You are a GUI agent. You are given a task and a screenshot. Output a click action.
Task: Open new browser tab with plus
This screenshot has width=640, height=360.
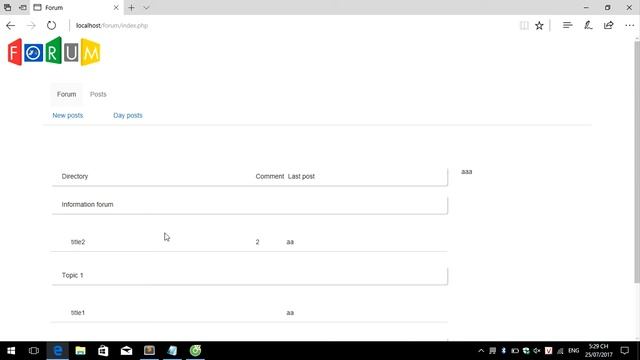(131, 8)
